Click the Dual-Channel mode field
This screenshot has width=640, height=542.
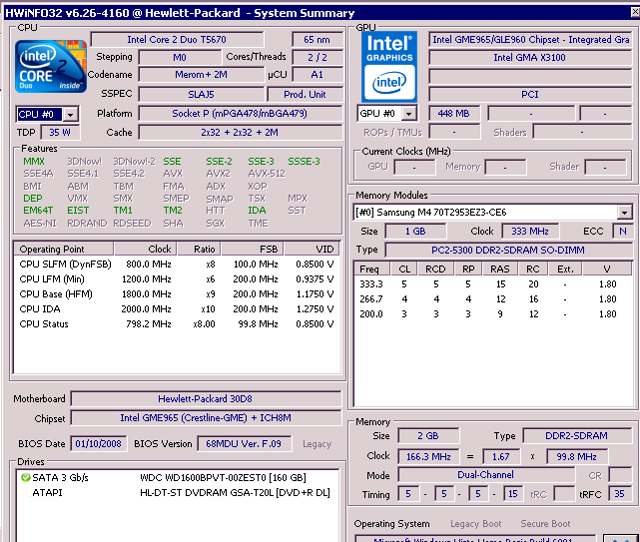click(x=486, y=475)
